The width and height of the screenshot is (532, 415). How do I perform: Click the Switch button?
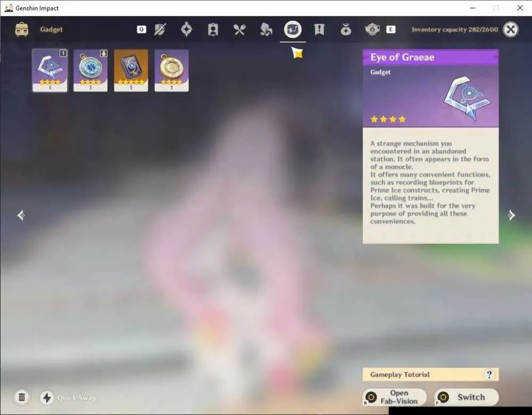(x=467, y=397)
